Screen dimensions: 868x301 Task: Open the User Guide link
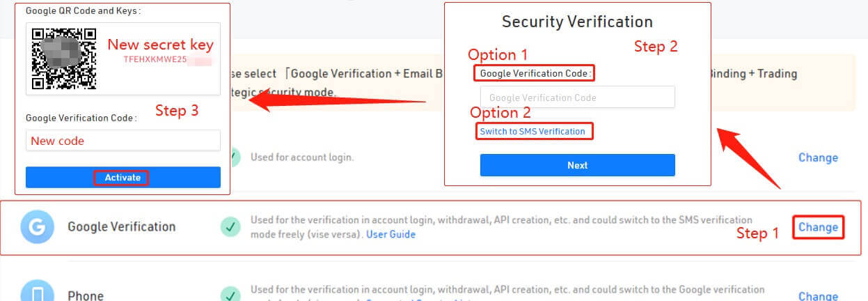(390, 234)
